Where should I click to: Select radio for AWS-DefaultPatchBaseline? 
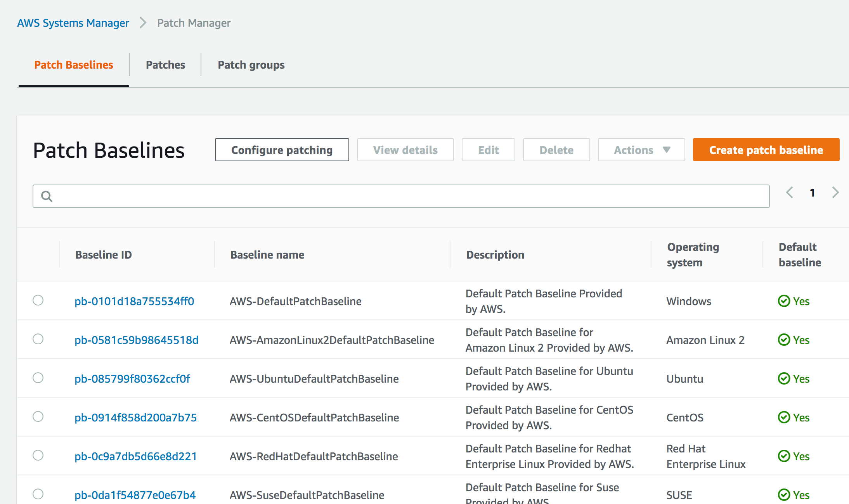[38, 300]
